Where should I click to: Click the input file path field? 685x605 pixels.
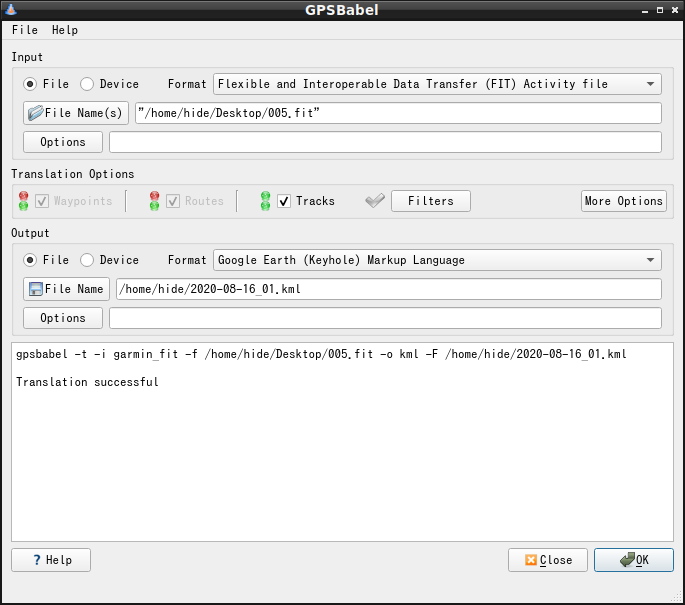coord(398,113)
